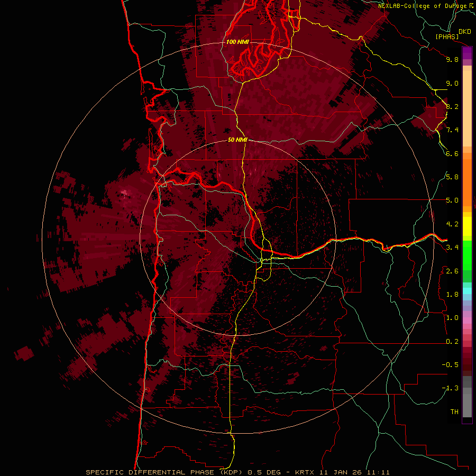
Task: Click the 5.8 scale value
Action: point(452,177)
